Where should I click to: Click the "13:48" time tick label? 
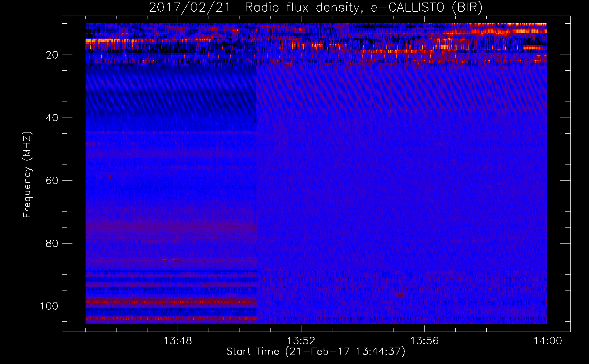click(178, 341)
